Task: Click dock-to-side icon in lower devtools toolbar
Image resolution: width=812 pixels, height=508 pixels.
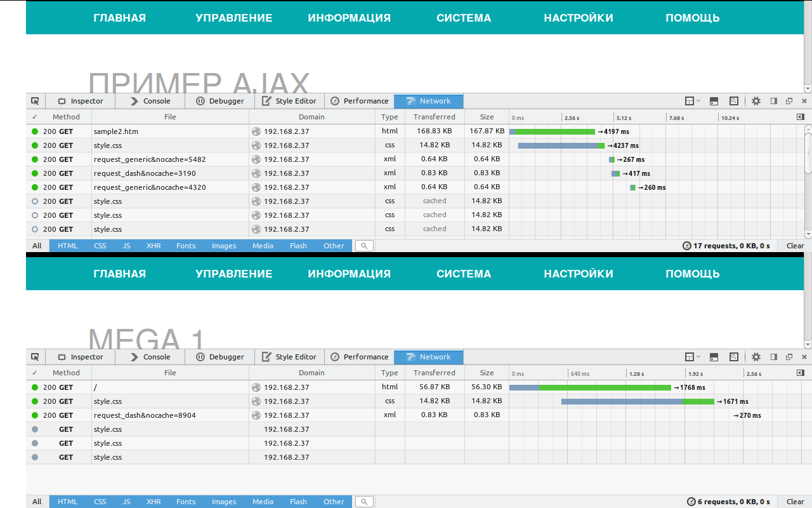Action: pos(773,357)
